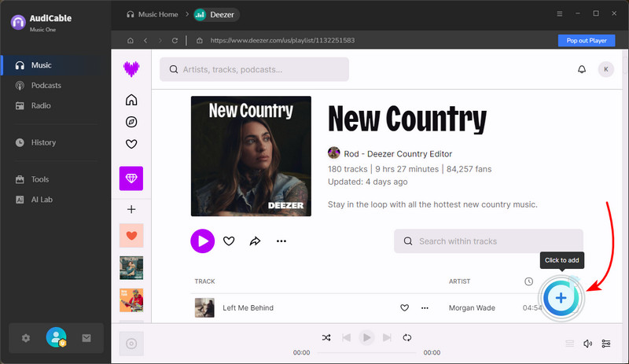Viewport: 629px width, 364px height.
Task: Click the player bar play button
Action: tap(366, 337)
